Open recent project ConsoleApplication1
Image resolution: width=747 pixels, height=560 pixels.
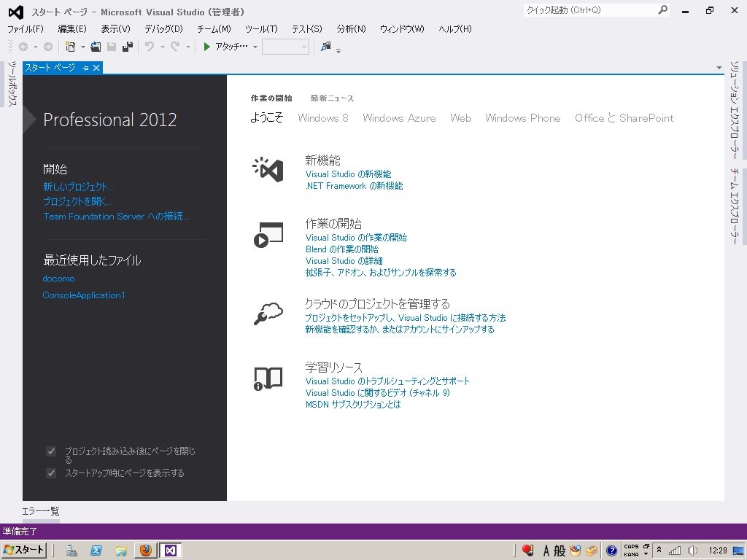(x=84, y=295)
